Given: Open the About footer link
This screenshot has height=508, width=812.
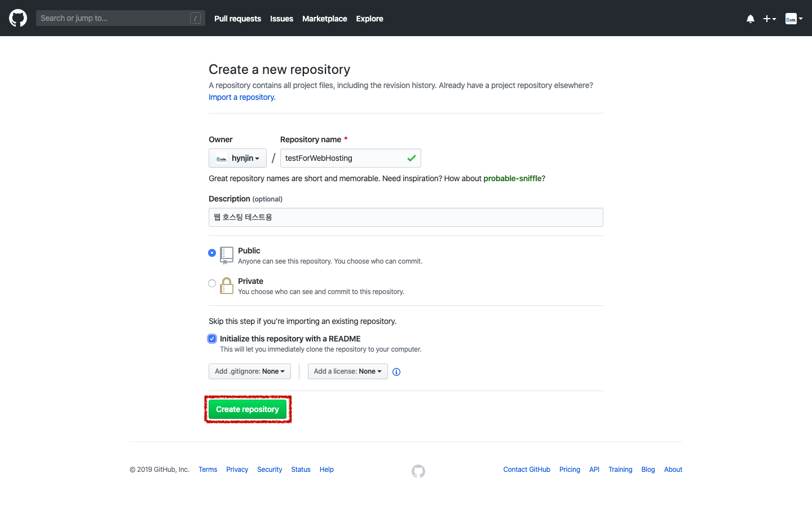Looking at the screenshot, I should coord(673,470).
